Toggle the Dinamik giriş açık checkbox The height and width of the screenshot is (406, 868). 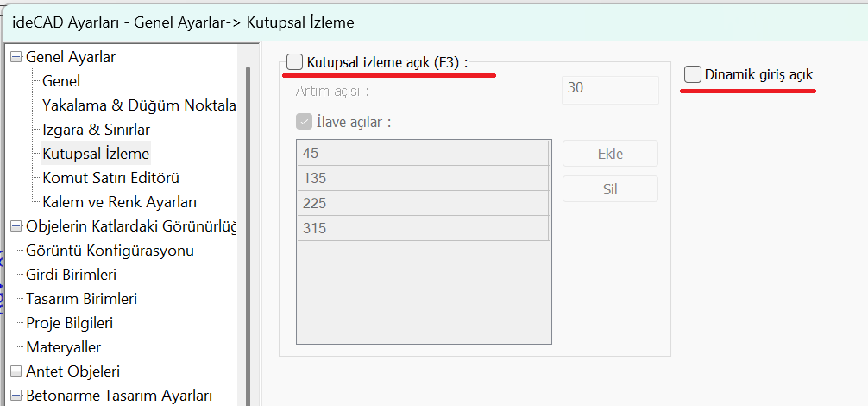click(692, 75)
